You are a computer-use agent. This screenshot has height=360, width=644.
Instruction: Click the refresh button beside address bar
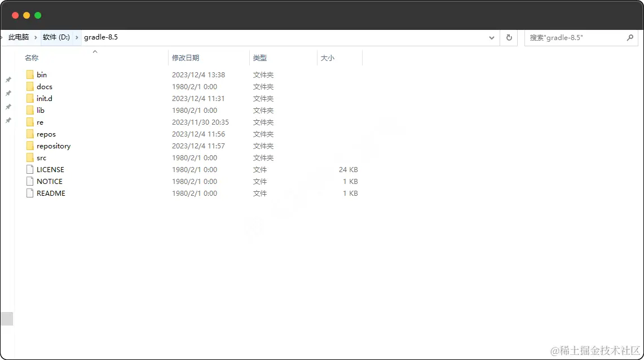(509, 37)
